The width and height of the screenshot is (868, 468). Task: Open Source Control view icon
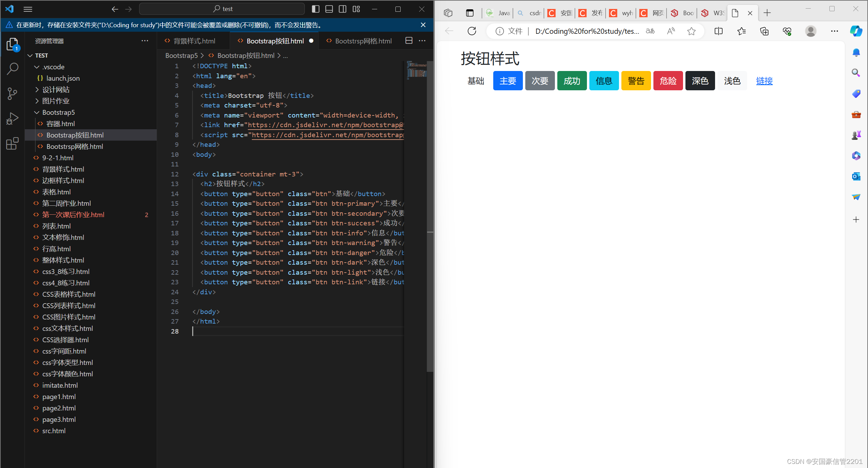tap(12, 94)
